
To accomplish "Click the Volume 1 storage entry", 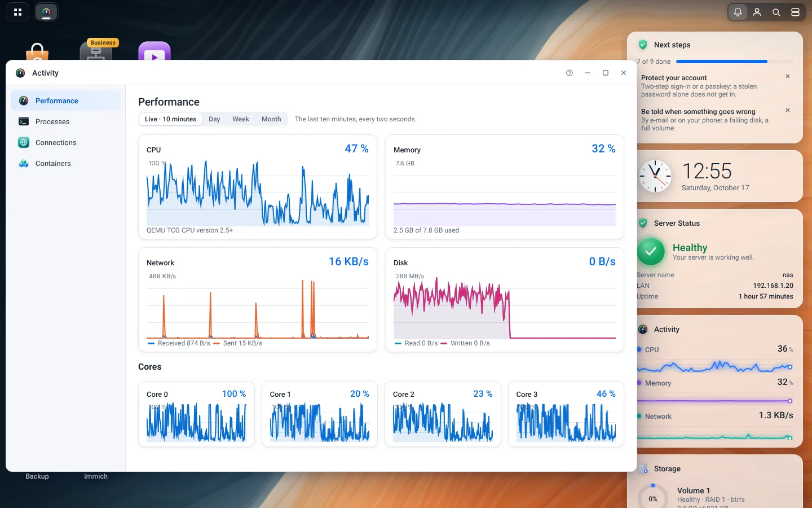I will pyautogui.click(x=694, y=491).
